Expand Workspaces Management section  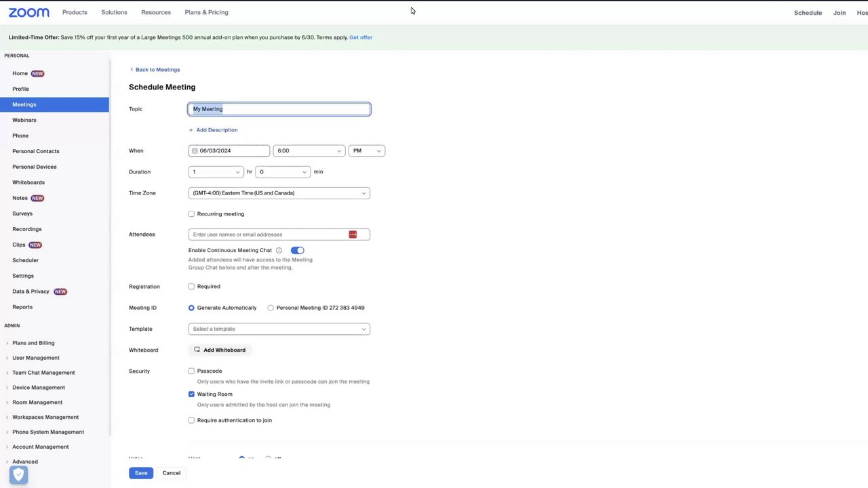point(45,418)
